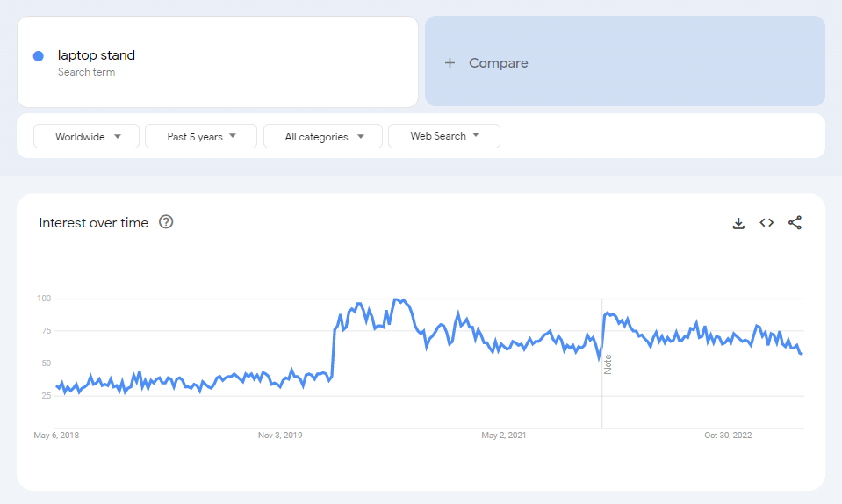Click the share icon on the chart
842x504 pixels.
795,223
